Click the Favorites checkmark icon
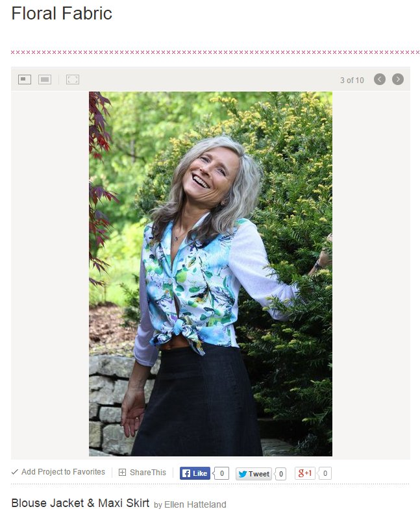The height and width of the screenshot is (520, 420). 14,472
